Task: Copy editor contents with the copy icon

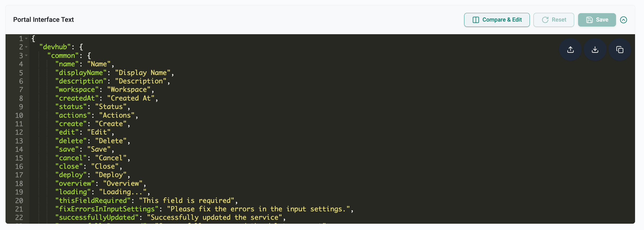Action: (x=620, y=49)
